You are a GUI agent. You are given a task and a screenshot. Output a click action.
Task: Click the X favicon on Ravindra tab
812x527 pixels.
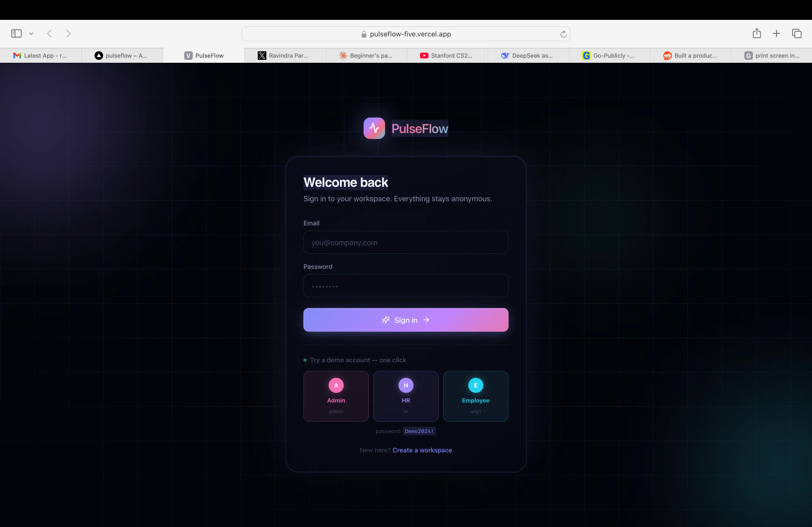tap(262, 55)
